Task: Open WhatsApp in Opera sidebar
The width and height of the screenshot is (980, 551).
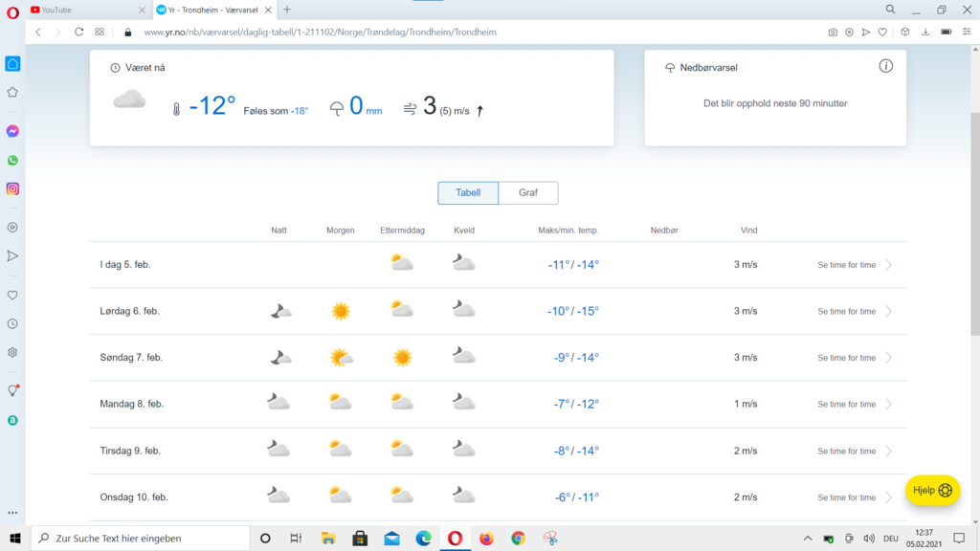Action: point(12,161)
